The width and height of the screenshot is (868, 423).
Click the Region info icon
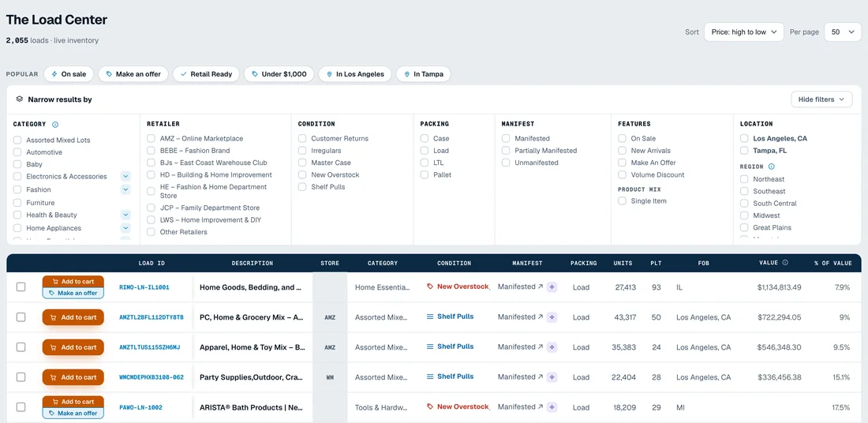tap(772, 166)
